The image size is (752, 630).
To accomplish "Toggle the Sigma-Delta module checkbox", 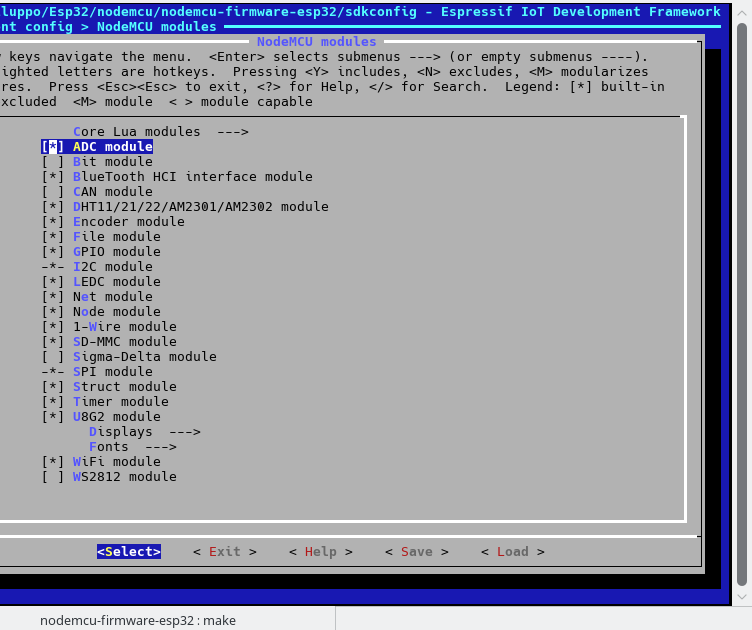I will coord(53,357).
